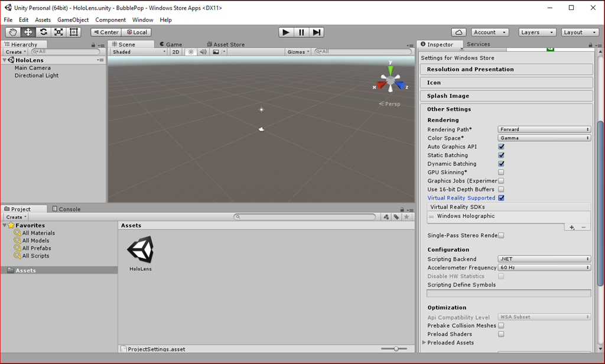Toggle scene audio icon
Image resolution: width=605 pixels, height=364 pixels.
pos(203,52)
